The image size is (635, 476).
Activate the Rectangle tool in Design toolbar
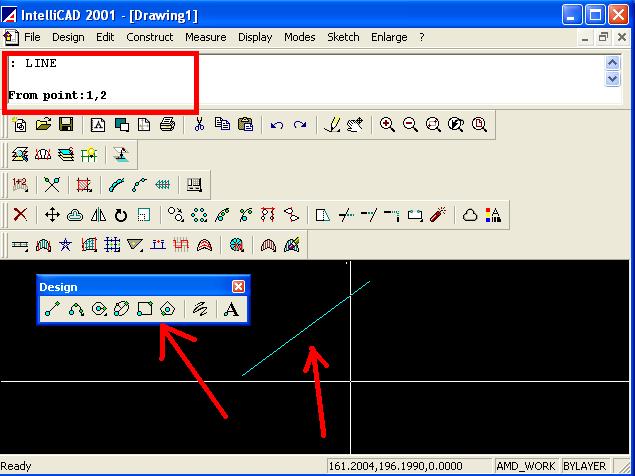(x=145, y=309)
